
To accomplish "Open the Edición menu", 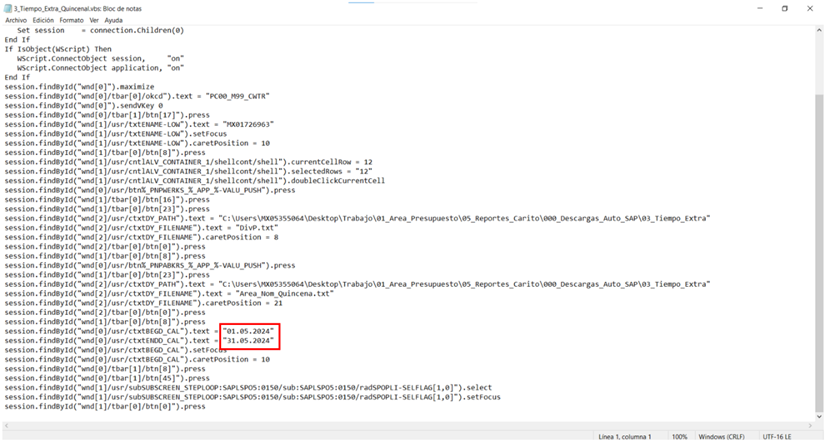I will pyautogui.click(x=43, y=20).
